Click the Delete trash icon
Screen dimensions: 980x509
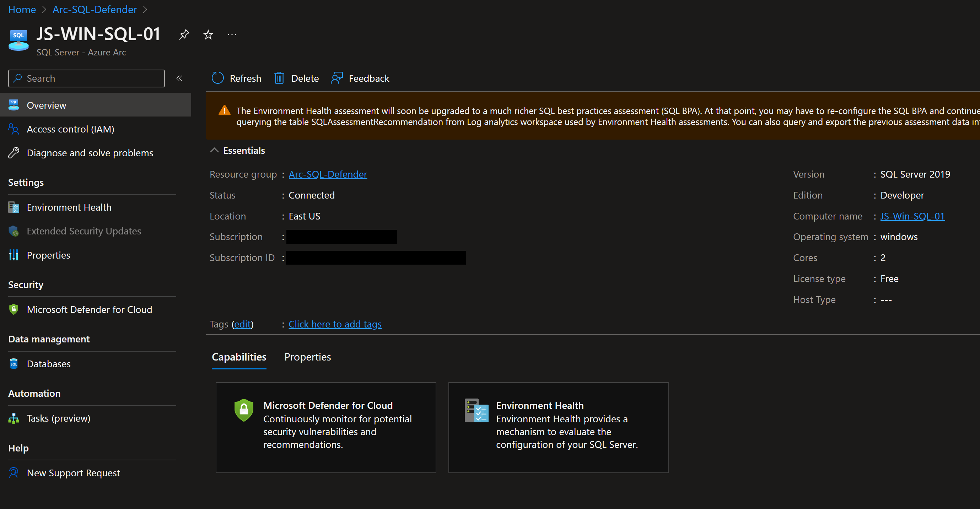click(x=279, y=78)
